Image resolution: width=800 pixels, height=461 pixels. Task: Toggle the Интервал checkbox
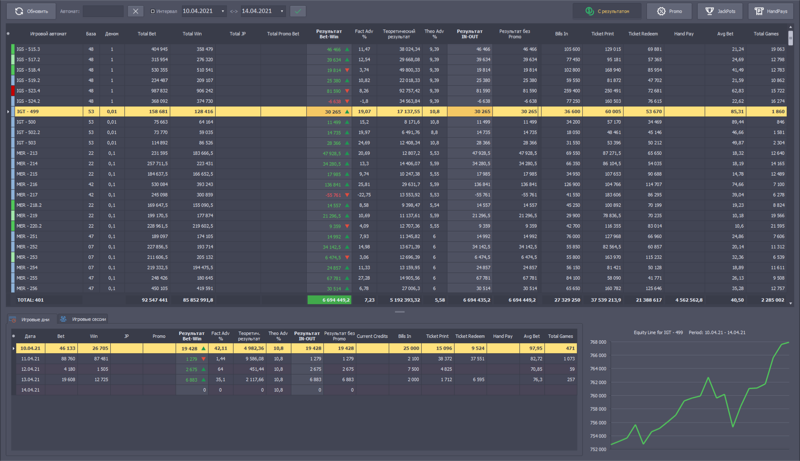click(x=153, y=11)
